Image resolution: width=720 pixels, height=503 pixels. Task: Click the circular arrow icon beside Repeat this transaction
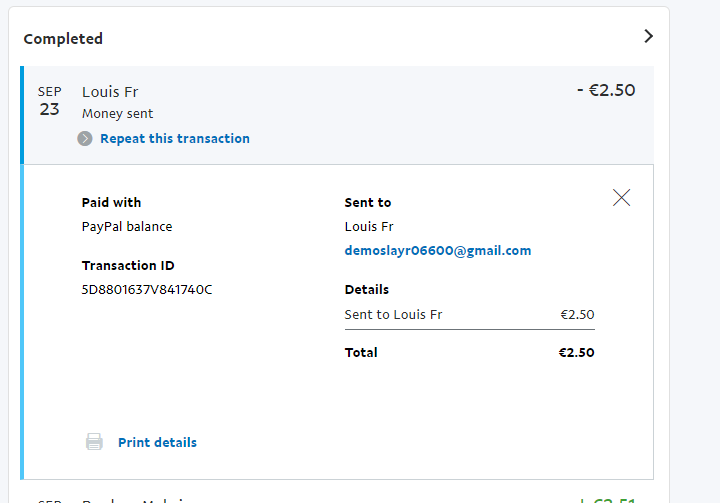[85, 139]
